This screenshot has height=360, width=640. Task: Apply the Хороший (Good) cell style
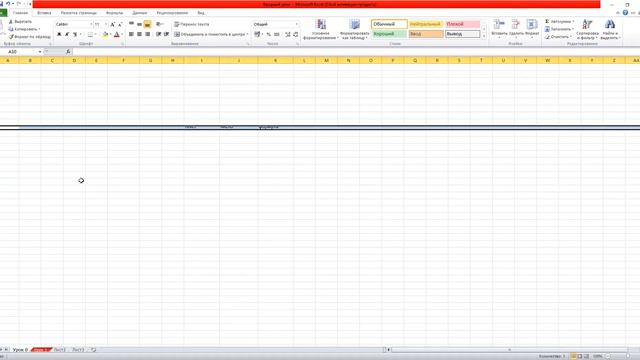coord(389,34)
